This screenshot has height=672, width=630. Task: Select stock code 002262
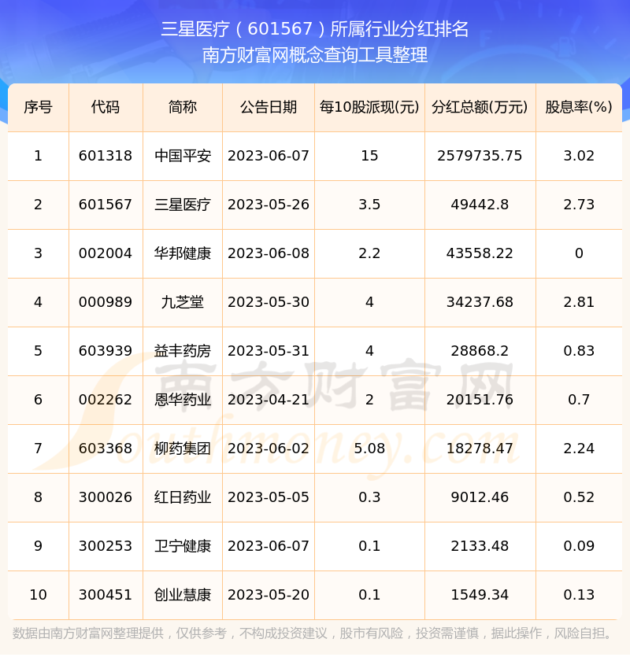point(106,401)
